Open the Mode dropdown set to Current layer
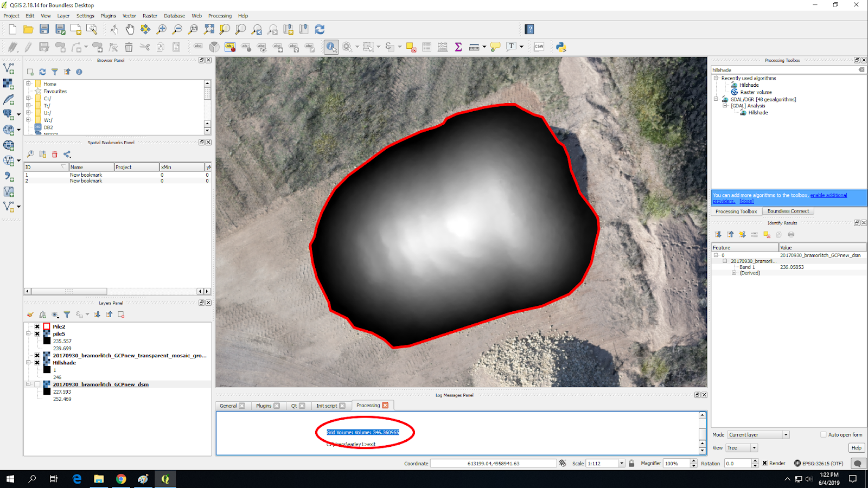This screenshot has height=488, width=868. click(x=757, y=434)
